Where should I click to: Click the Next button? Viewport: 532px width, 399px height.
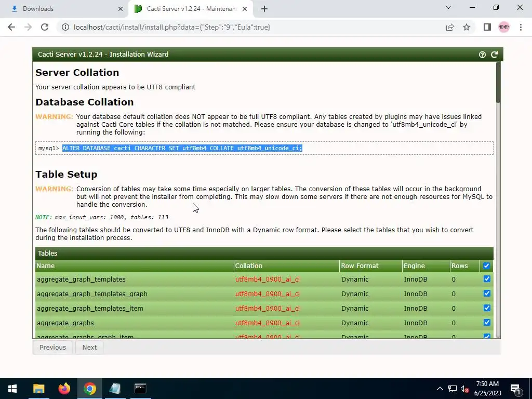89,348
